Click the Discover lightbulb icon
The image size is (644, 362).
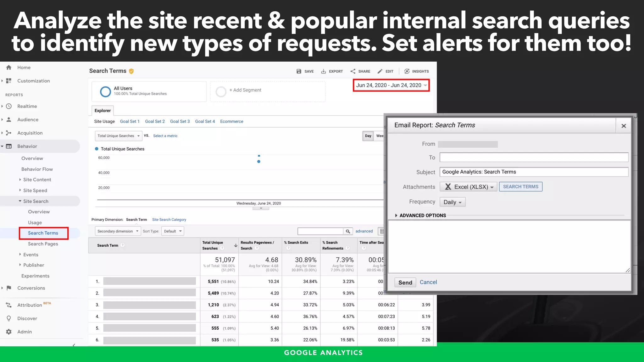9,318
